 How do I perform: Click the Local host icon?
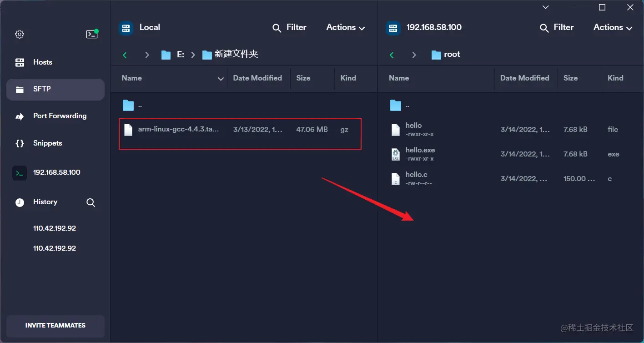pos(126,28)
